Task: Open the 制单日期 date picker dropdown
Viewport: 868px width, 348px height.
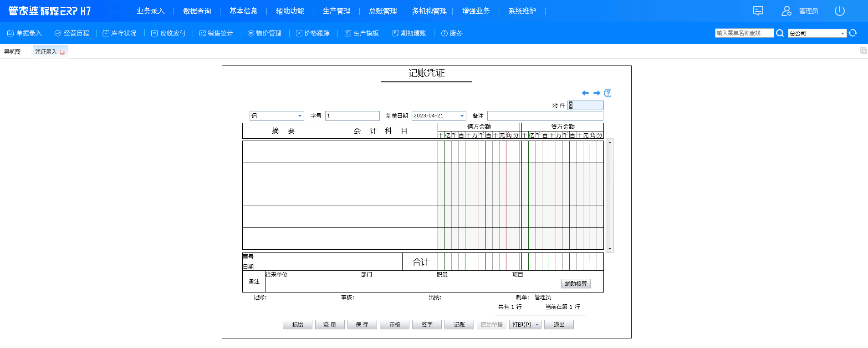Action: [462, 116]
